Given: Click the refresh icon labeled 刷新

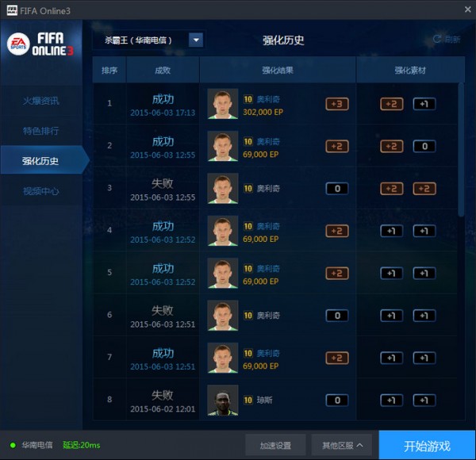Looking at the screenshot, I should [x=437, y=39].
